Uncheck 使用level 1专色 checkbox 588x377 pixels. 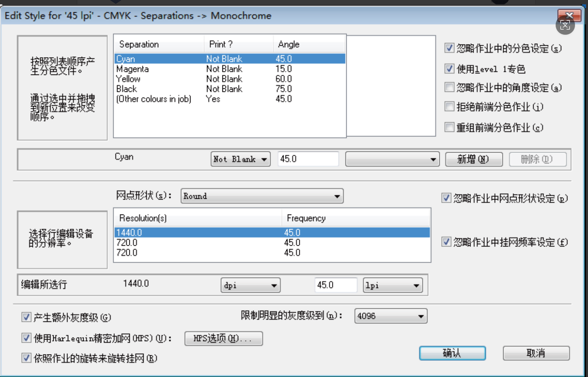[449, 69]
